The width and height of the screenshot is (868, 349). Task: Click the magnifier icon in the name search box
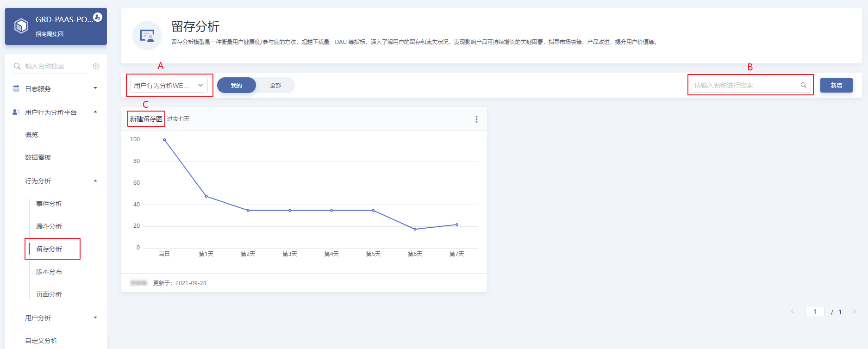click(x=804, y=85)
